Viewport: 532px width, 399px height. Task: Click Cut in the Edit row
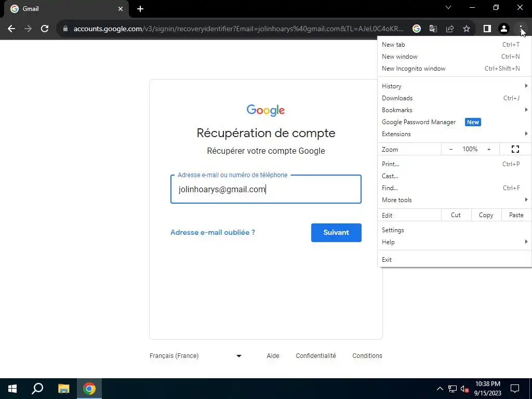click(456, 215)
